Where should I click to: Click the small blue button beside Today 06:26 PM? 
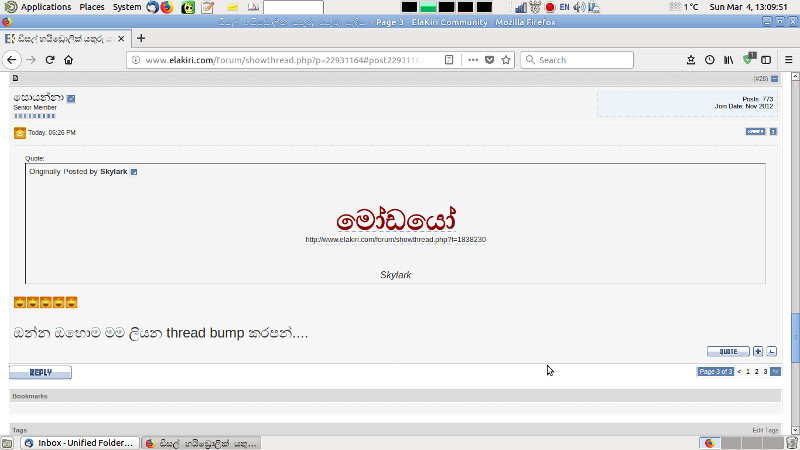click(755, 132)
